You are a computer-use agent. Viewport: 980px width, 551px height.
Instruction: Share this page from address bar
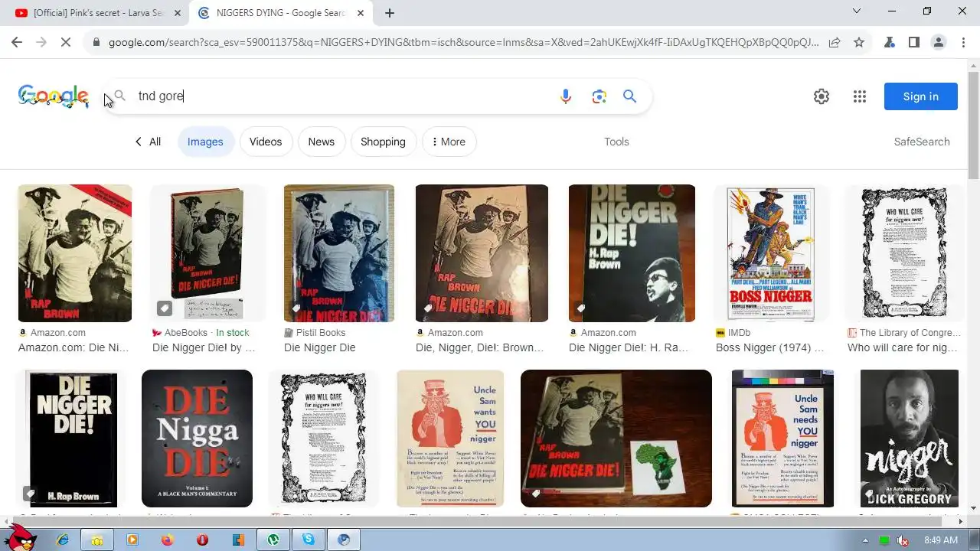tap(835, 42)
